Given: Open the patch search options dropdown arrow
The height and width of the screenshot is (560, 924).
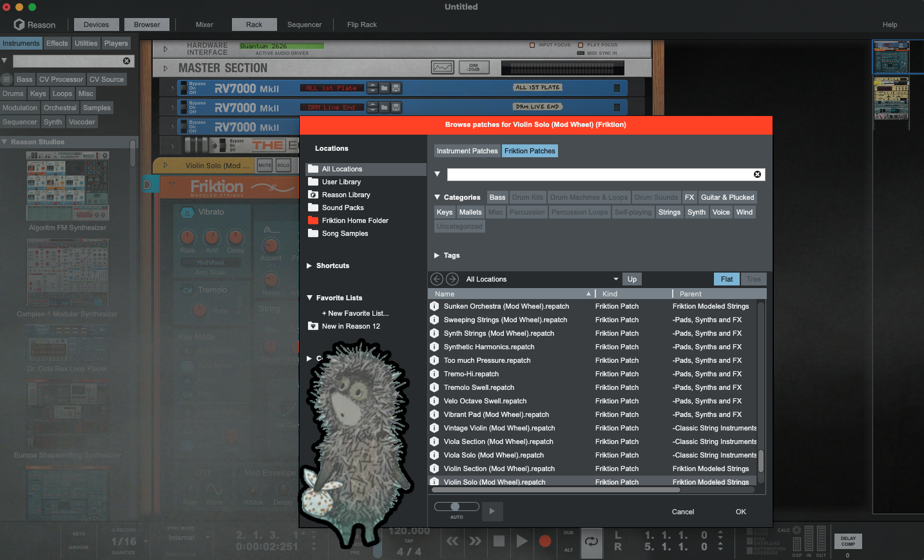Looking at the screenshot, I should (x=438, y=174).
